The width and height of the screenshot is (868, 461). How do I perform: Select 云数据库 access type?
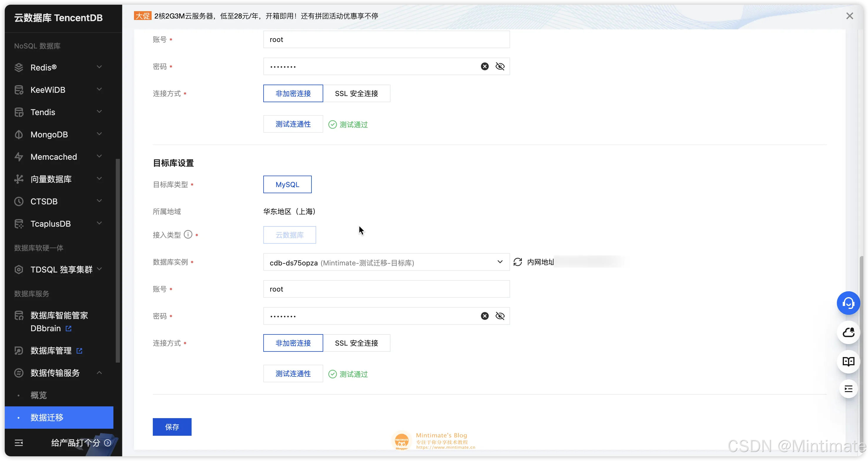289,235
